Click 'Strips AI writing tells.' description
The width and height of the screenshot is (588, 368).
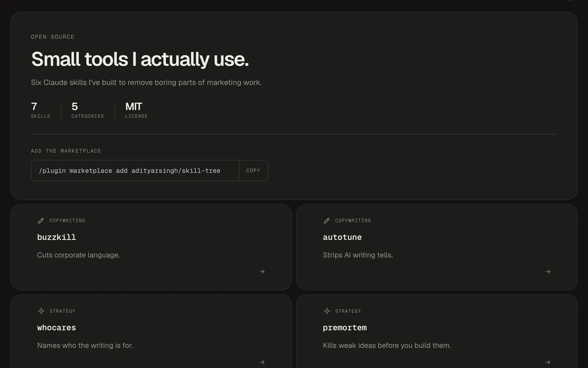click(x=358, y=255)
